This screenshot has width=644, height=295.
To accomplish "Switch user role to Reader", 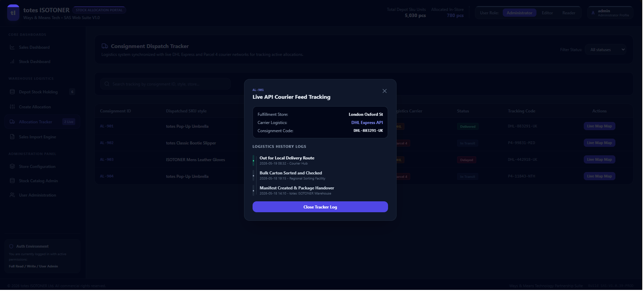I will (x=569, y=13).
